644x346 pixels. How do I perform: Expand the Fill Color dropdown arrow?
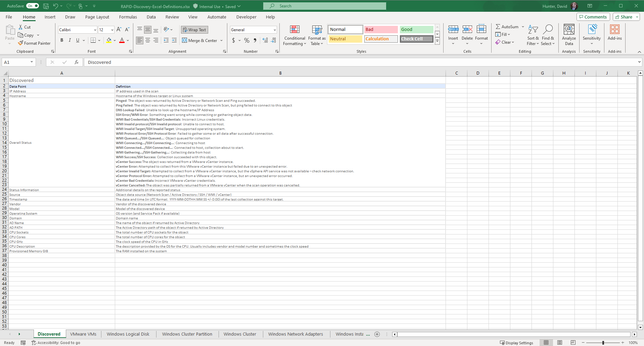coord(115,40)
